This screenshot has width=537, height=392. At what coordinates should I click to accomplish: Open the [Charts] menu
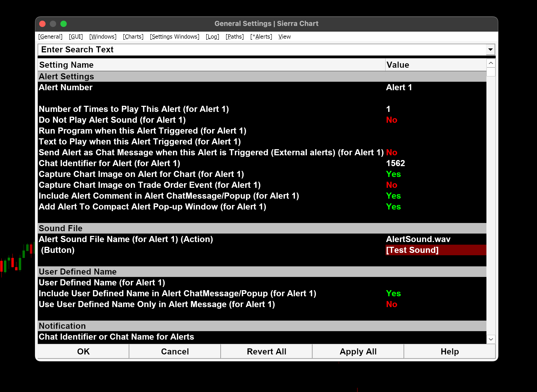tap(133, 37)
